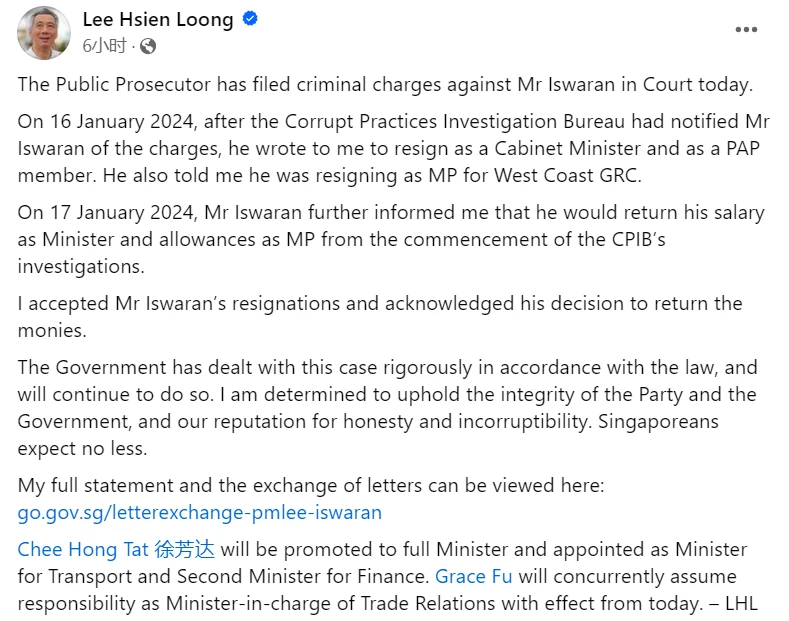Click the Corrupt Practices Investigation Bureau text
This screenshot has width=789, height=621.
455,122
